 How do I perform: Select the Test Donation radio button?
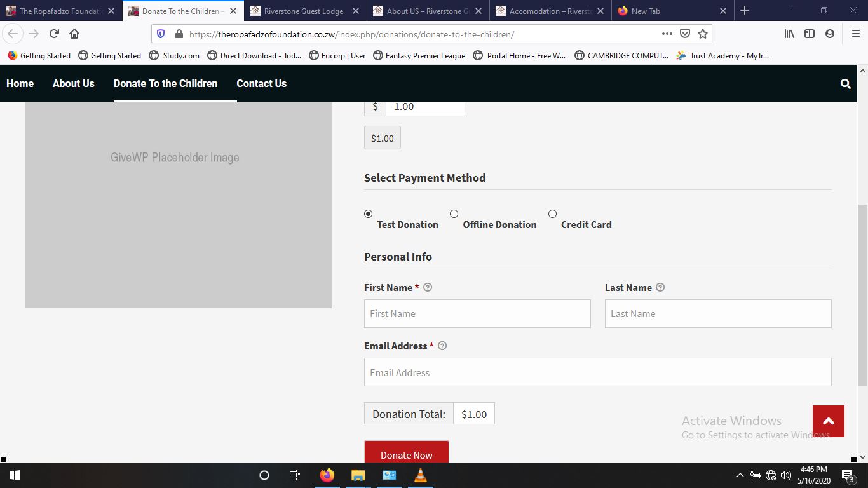(x=368, y=214)
